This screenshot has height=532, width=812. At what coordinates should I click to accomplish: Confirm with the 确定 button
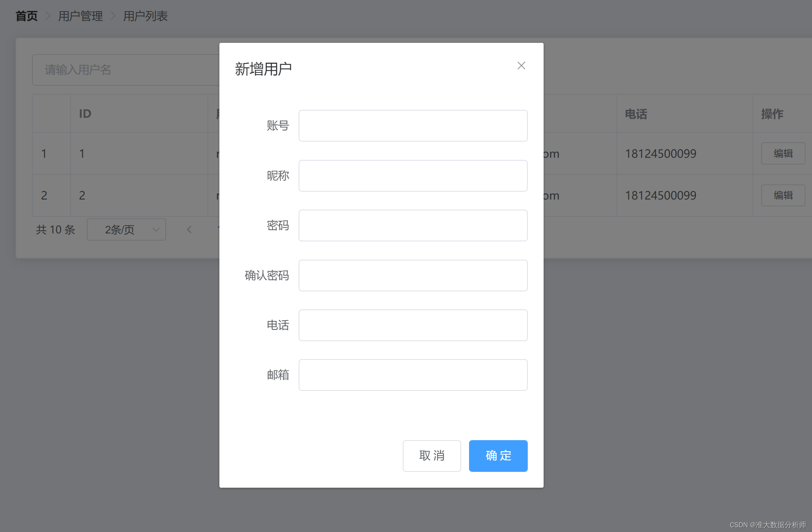[498, 456]
